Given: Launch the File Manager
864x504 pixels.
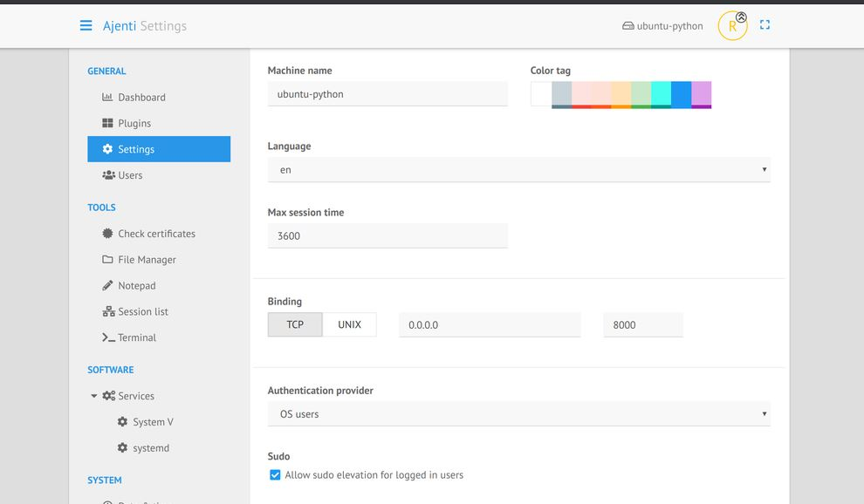Looking at the screenshot, I should [145, 259].
